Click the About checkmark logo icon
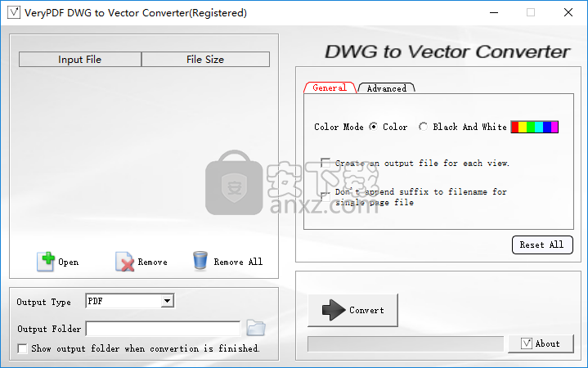This screenshot has width=588, height=368. pyautogui.click(x=527, y=343)
